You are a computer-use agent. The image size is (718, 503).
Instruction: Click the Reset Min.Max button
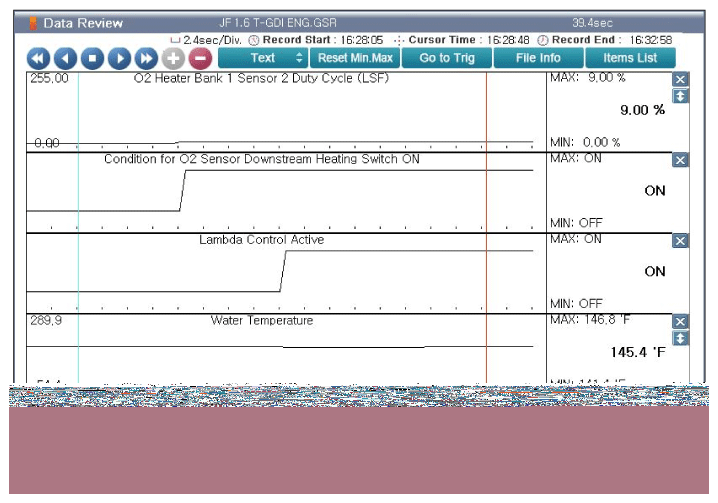(x=355, y=58)
